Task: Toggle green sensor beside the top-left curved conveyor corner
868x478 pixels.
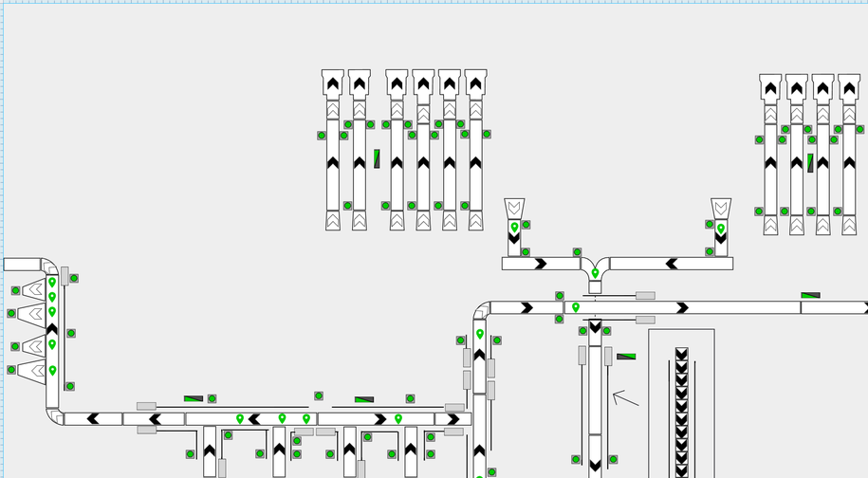Action: (74, 279)
